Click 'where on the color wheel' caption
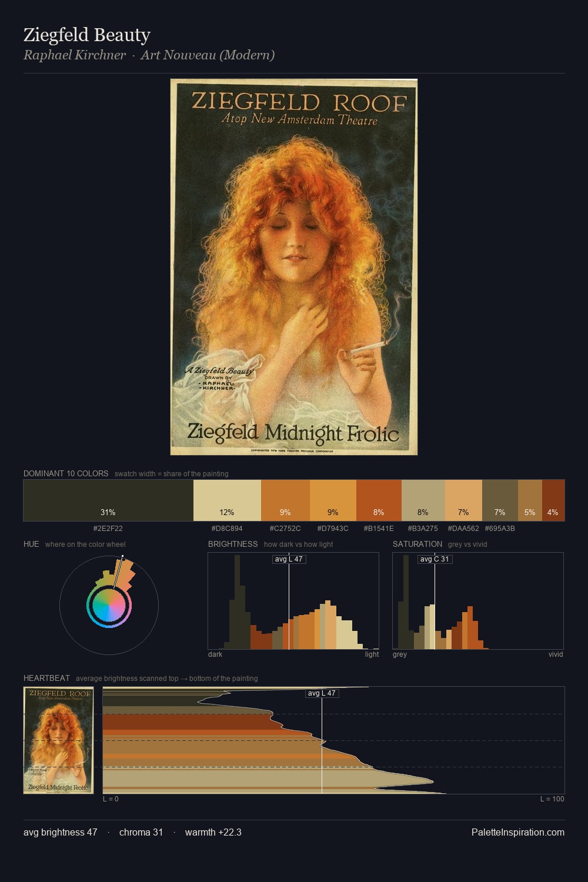 pyautogui.click(x=85, y=544)
